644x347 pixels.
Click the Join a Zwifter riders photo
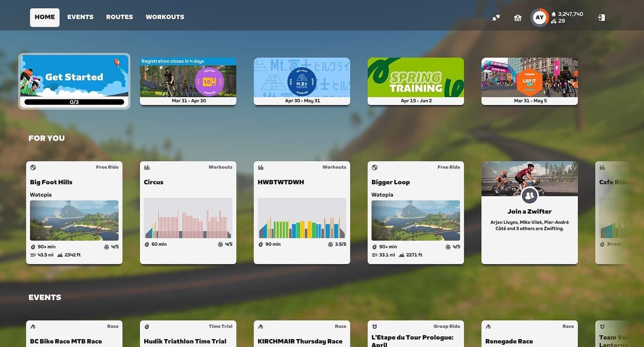point(530,179)
